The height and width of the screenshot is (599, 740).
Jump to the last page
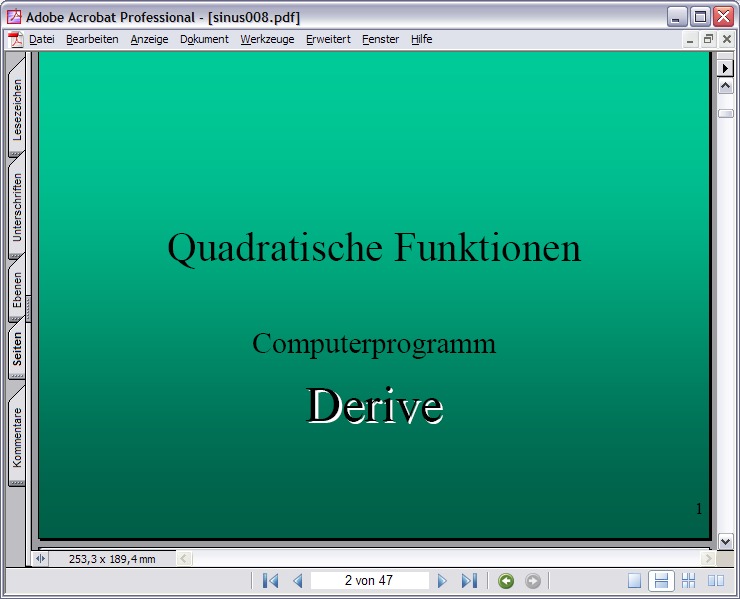[x=469, y=581]
